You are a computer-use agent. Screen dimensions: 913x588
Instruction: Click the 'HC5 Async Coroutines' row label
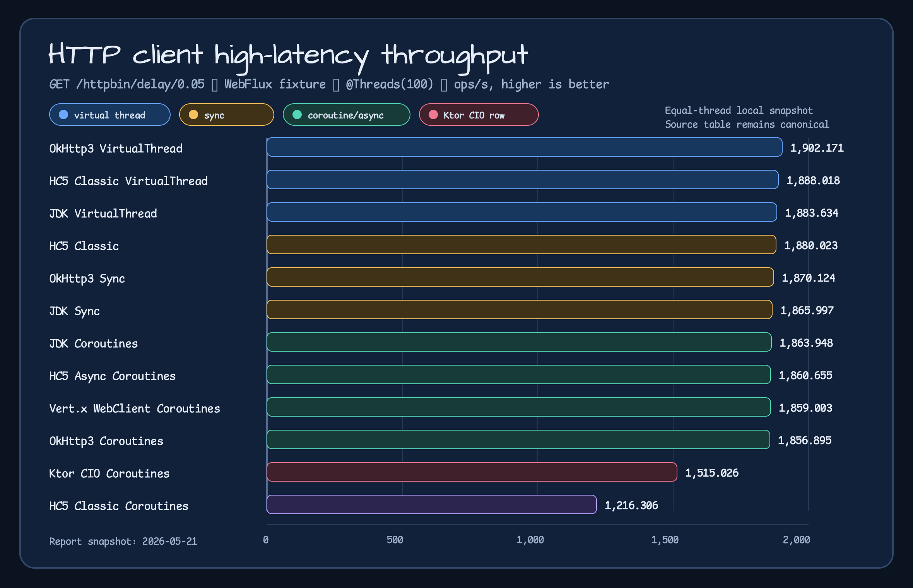point(112,376)
